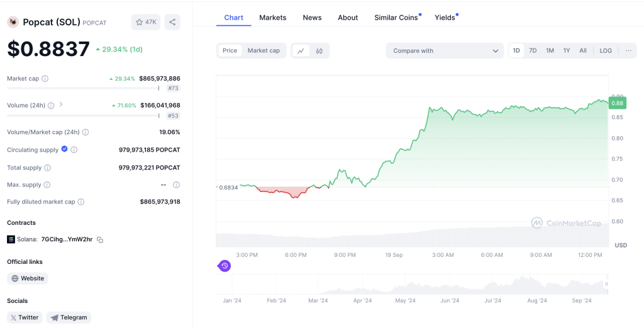Click the $0.8837 price text

pyautogui.click(x=48, y=49)
